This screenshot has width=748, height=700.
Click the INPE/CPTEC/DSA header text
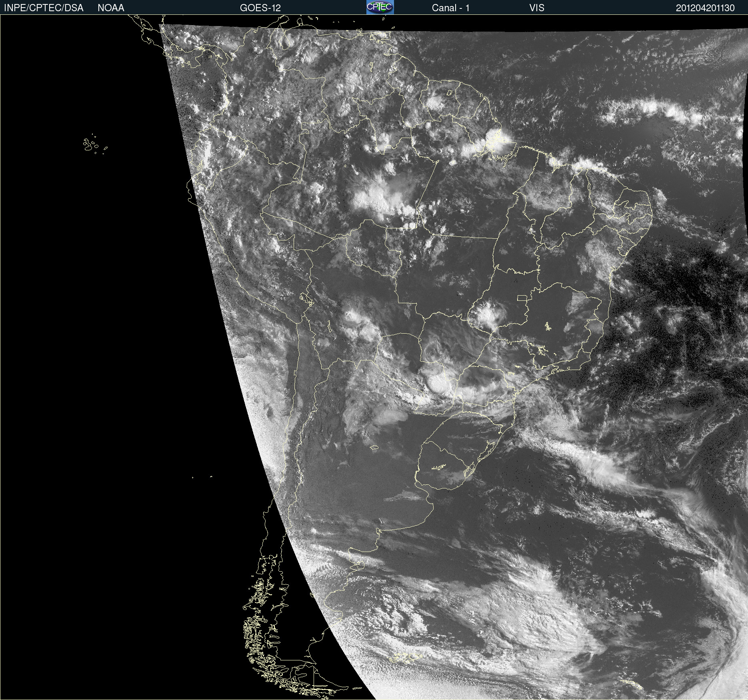(x=44, y=8)
